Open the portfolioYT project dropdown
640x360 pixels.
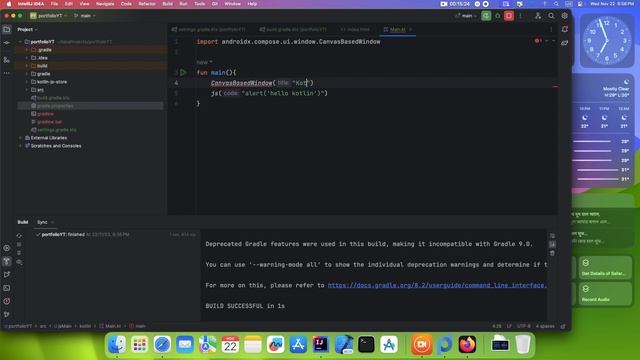pos(48,16)
